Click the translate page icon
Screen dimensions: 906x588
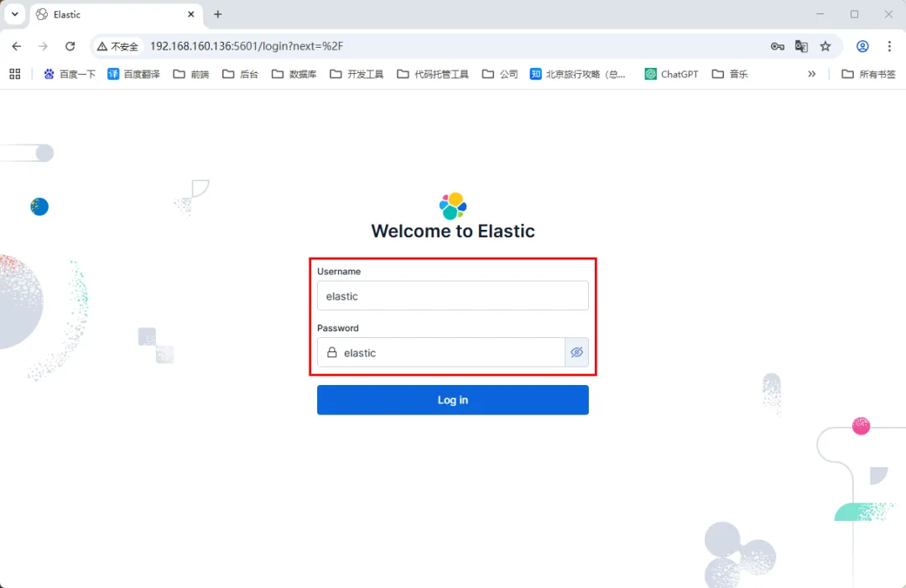[801, 46]
